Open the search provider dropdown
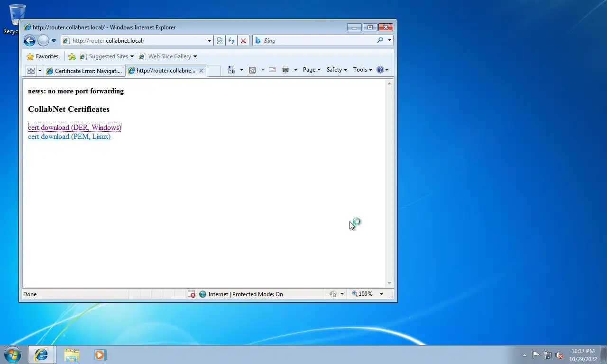Image resolution: width=607 pixels, height=364 pixels. pyautogui.click(x=389, y=41)
